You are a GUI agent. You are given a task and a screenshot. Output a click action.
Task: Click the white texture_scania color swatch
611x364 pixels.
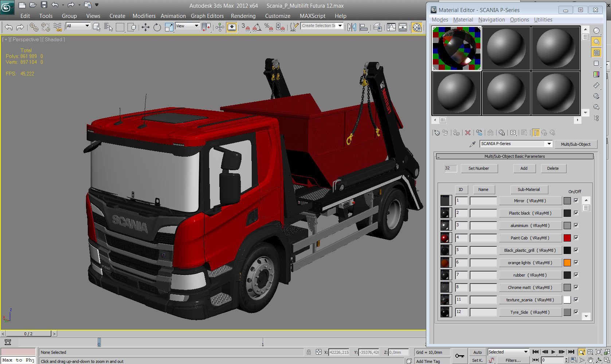coord(567,300)
